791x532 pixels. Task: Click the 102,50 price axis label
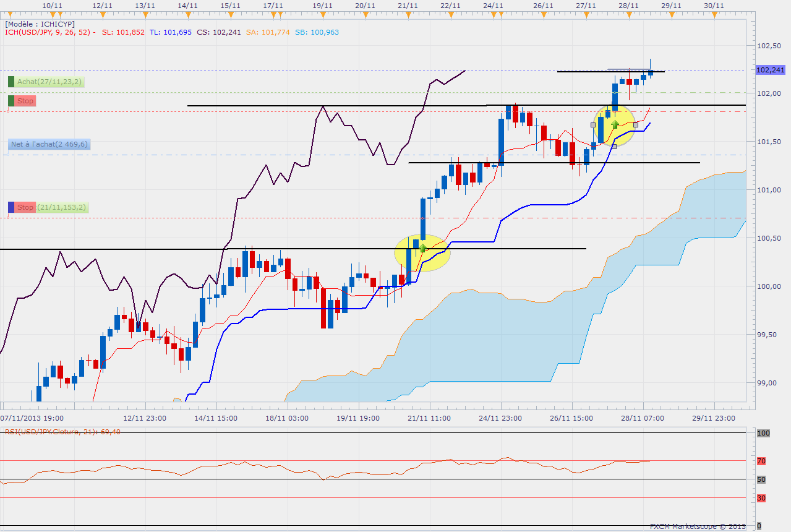pos(769,46)
